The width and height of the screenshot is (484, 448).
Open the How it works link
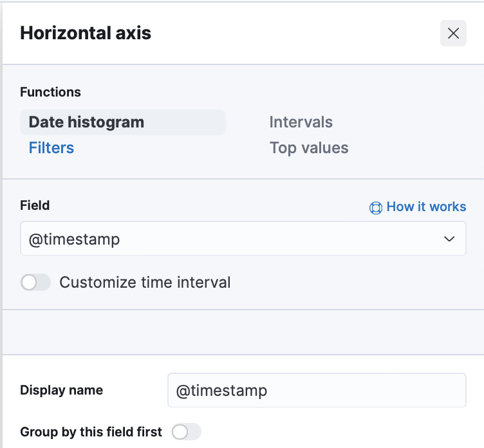click(x=426, y=207)
